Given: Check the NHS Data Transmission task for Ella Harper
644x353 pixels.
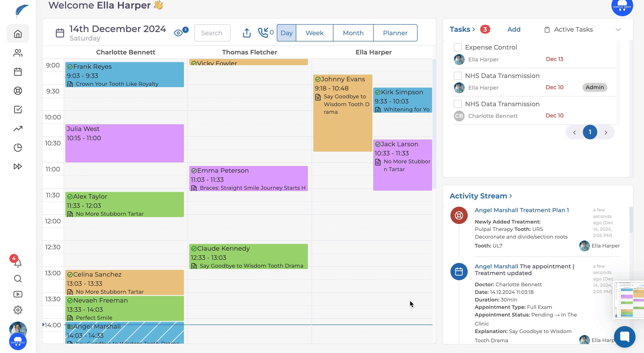Looking at the screenshot, I should [x=458, y=75].
